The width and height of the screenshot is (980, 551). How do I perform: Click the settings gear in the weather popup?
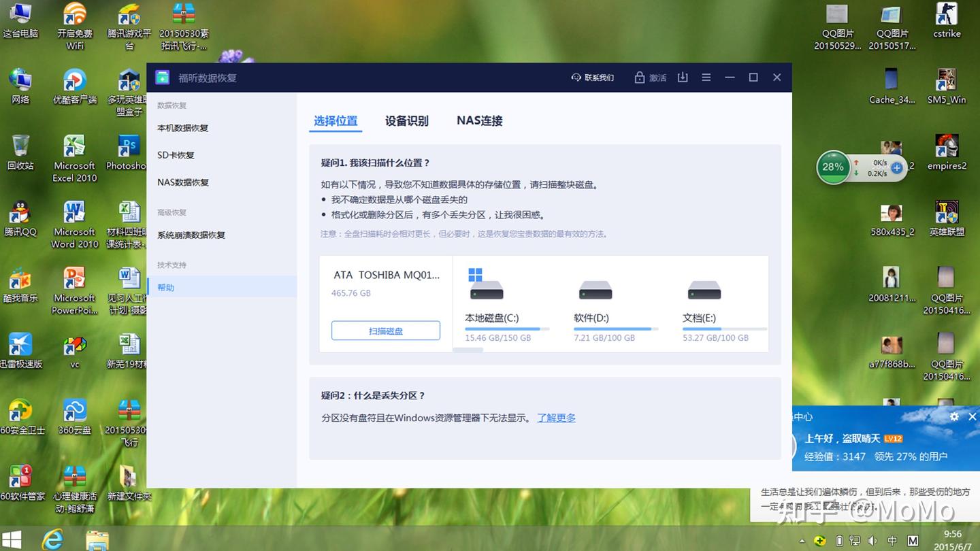pyautogui.click(x=954, y=416)
